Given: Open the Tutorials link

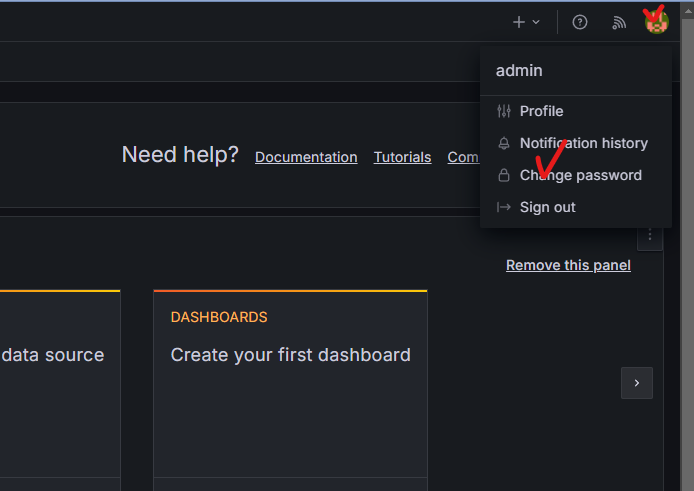Looking at the screenshot, I should tap(402, 157).
